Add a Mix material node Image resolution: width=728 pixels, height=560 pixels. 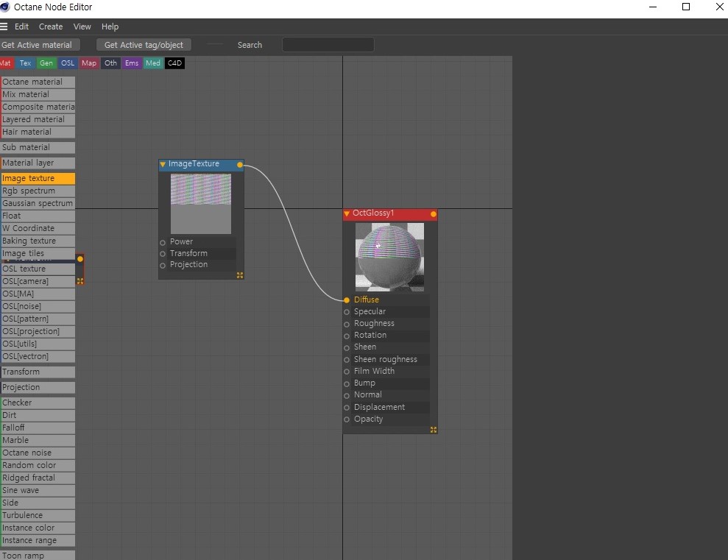tap(38, 95)
